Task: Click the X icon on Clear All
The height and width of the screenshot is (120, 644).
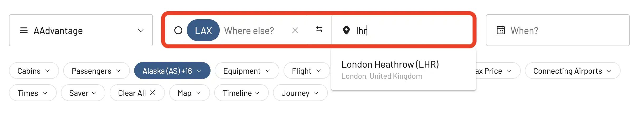Action: coord(152,93)
